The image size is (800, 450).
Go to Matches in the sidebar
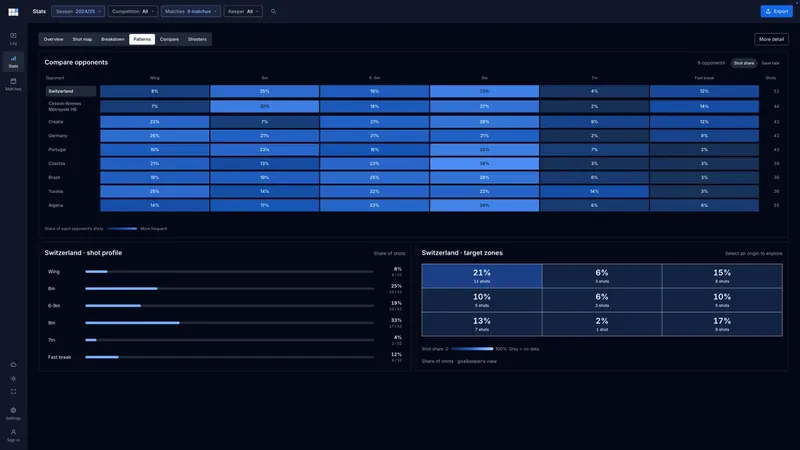point(13,84)
